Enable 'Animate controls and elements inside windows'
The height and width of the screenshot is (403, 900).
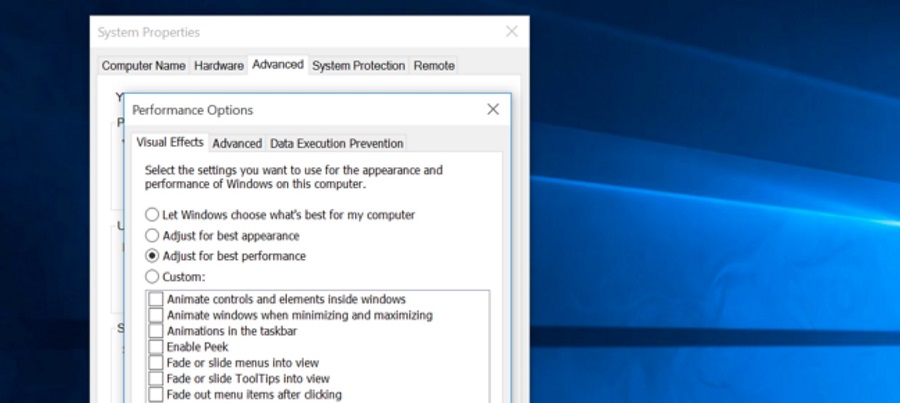[x=156, y=299]
